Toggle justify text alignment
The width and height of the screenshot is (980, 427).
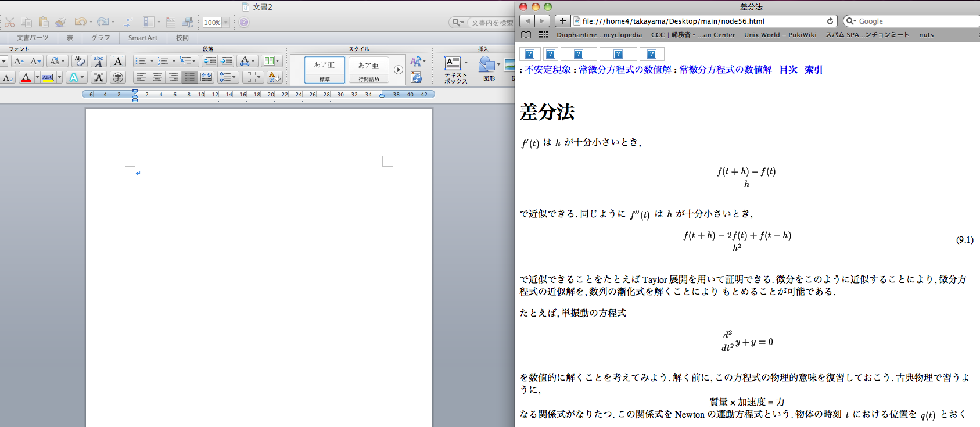tap(189, 77)
